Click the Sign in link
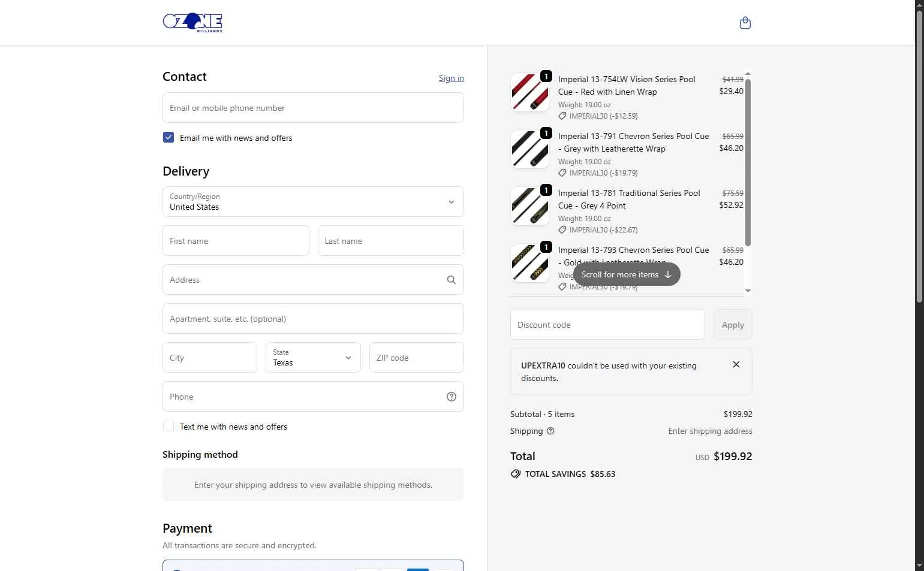The width and height of the screenshot is (924, 571). tap(451, 78)
